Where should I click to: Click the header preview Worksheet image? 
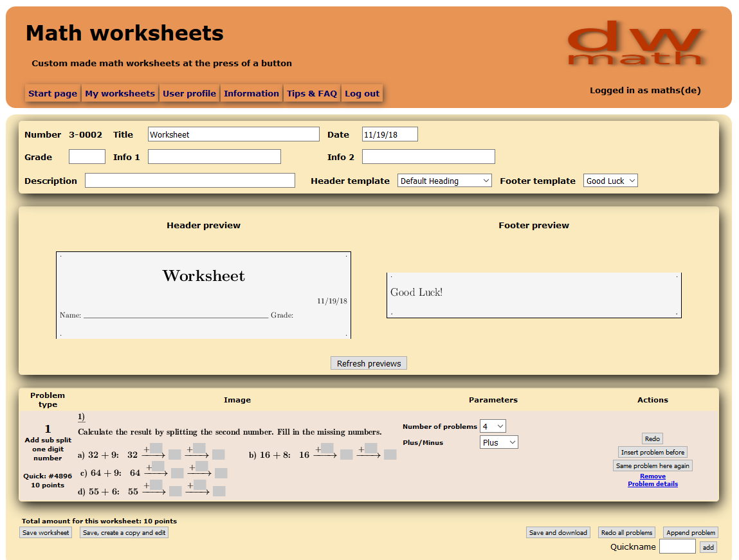point(204,295)
